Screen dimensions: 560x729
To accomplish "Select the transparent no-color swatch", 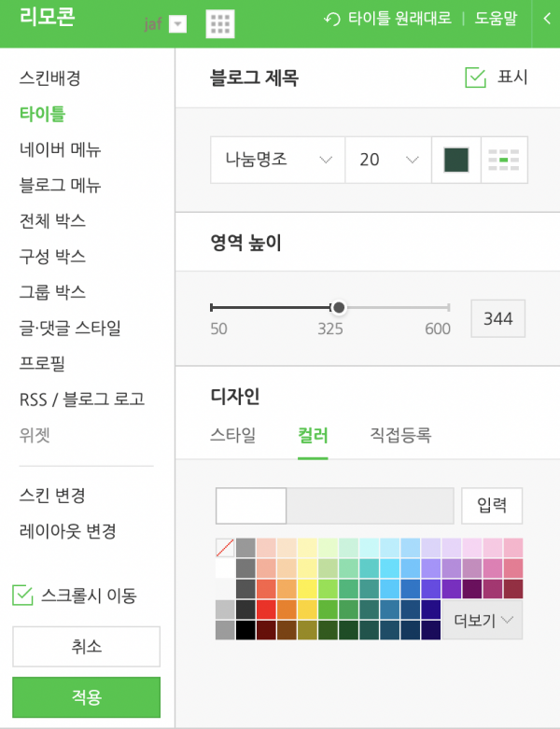I will pyautogui.click(x=225, y=548).
